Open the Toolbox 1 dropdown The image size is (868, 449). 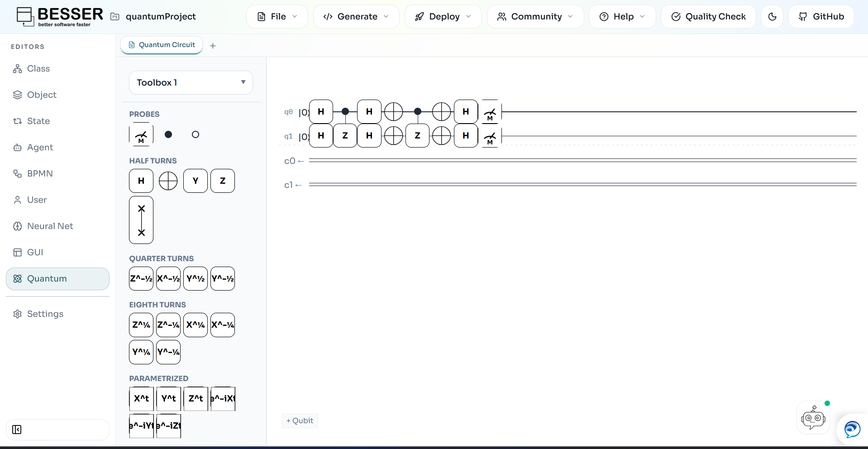pos(191,82)
